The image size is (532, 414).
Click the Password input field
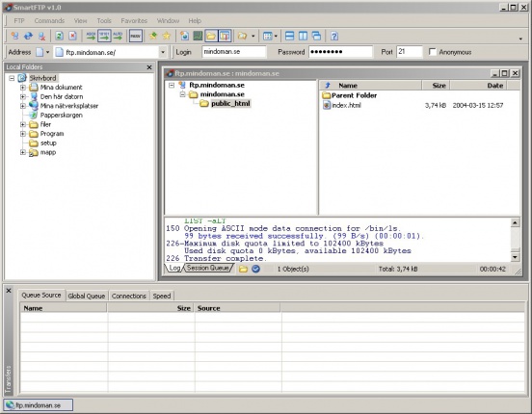[x=340, y=52]
